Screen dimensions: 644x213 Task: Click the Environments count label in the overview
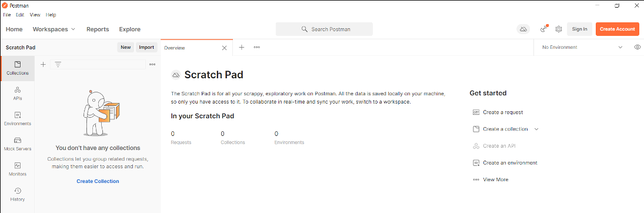pos(289,142)
